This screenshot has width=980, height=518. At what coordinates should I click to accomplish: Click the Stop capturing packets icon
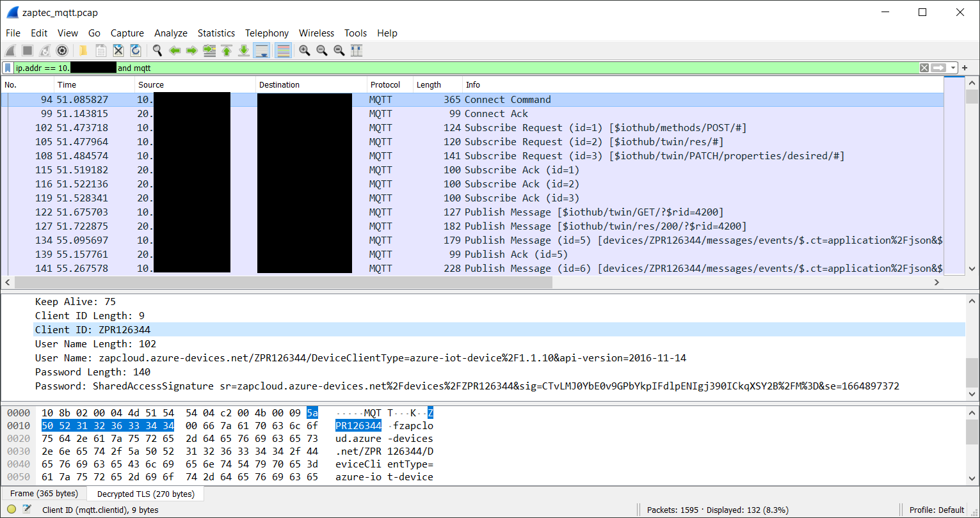28,51
